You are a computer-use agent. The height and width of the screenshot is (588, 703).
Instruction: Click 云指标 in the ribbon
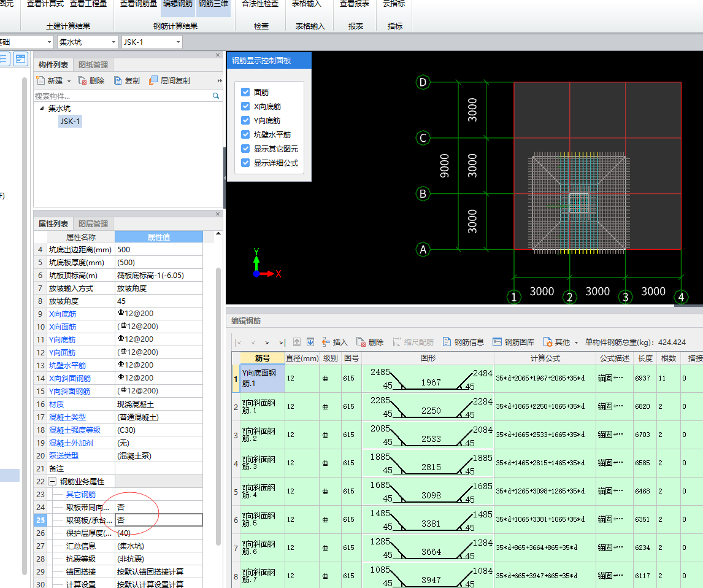(394, 4)
